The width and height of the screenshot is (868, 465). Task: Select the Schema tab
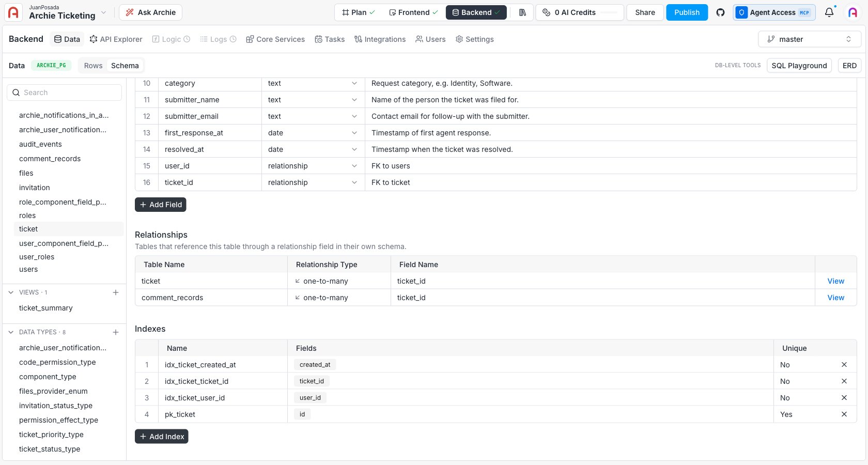[x=125, y=66]
